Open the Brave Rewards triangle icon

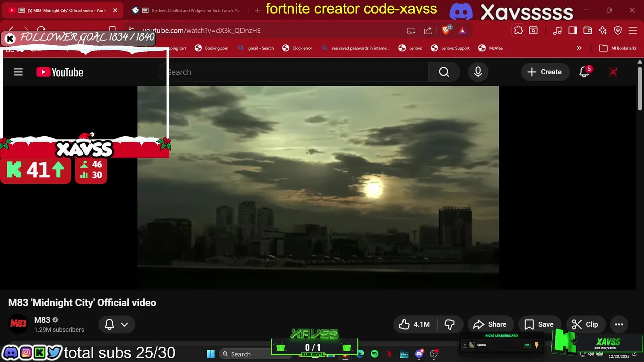pyautogui.click(x=462, y=30)
